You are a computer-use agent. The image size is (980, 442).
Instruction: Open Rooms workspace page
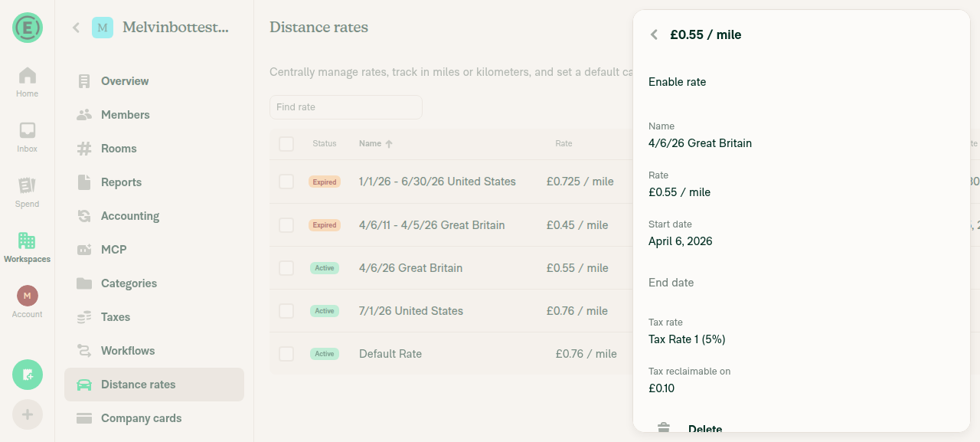pyautogui.click(x=154, y=149)
